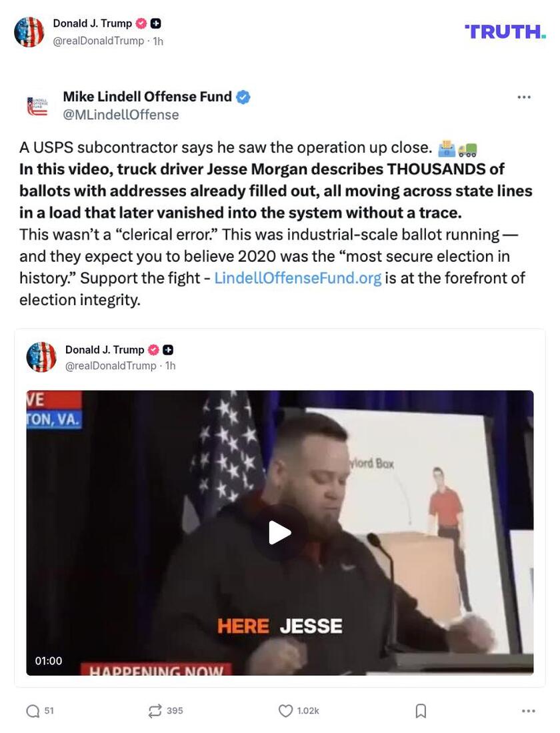Viewport: 560px width, 733px height.
Task: Open the embedded tweet more options ellipsis
Action: 524,97
